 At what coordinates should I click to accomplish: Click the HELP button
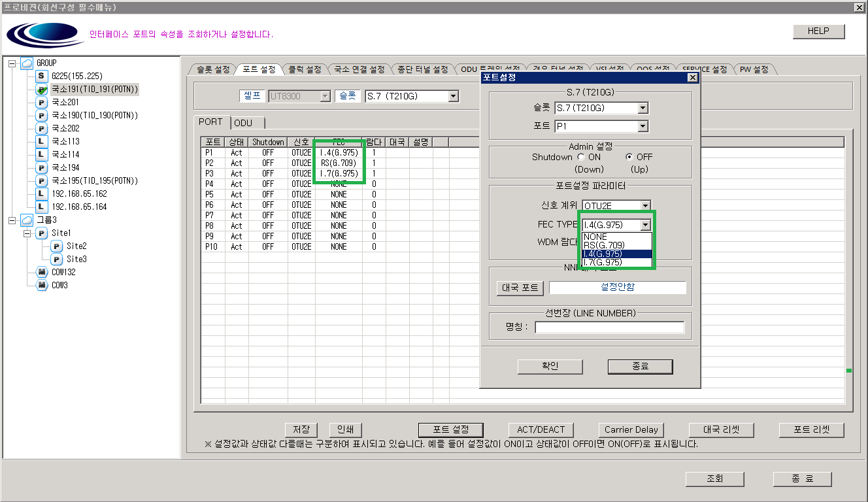coord(818,31)
